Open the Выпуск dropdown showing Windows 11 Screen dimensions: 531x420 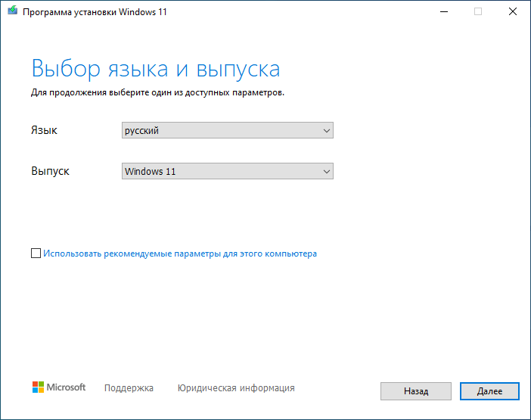[x=228, y=171]
